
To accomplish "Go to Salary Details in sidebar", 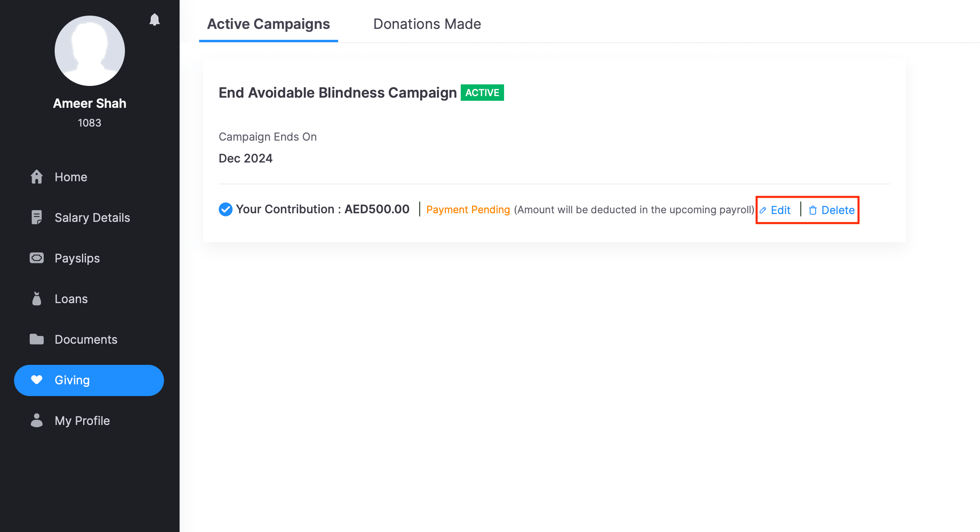I will coord(92,218).
